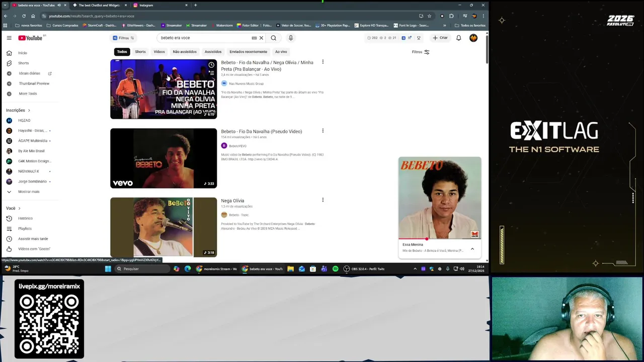
Task: Go to the YouTube home logo
Action: [x=30, y=38]
